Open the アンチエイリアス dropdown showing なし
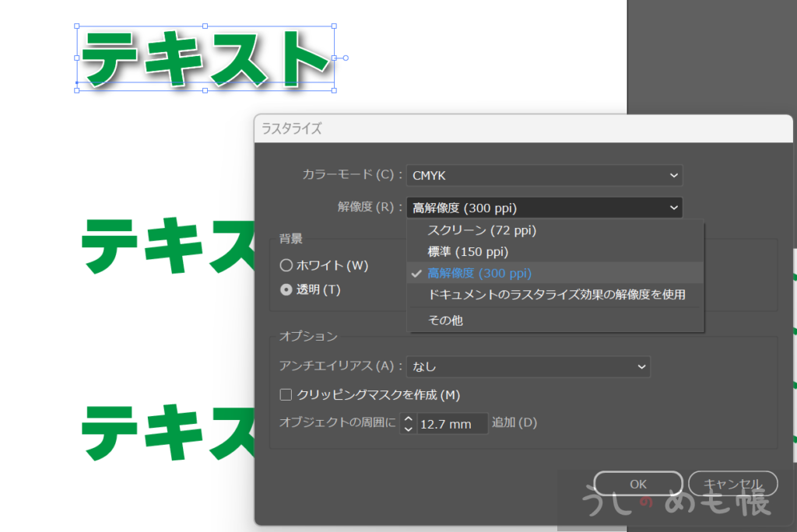 pos(528,366)
